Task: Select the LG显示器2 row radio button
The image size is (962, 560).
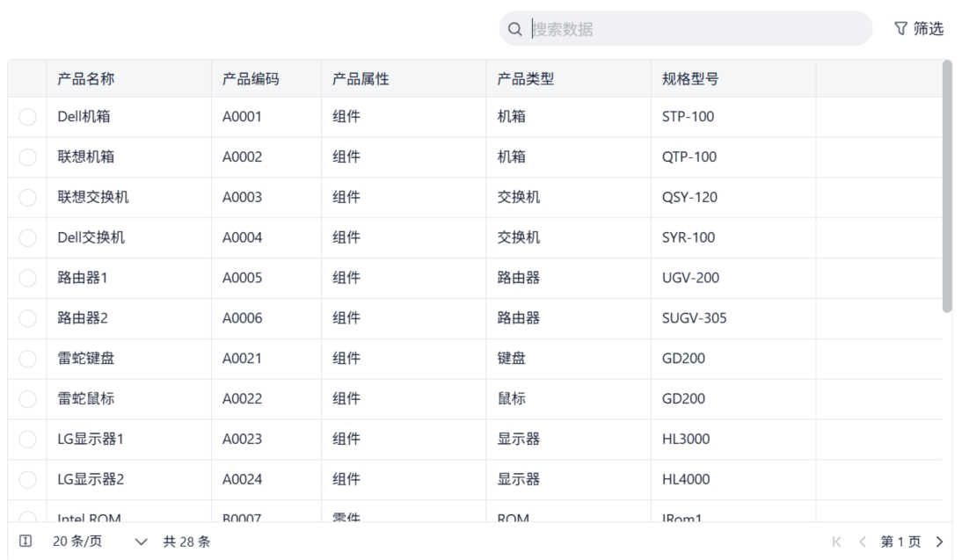Action: coord(27,480)
